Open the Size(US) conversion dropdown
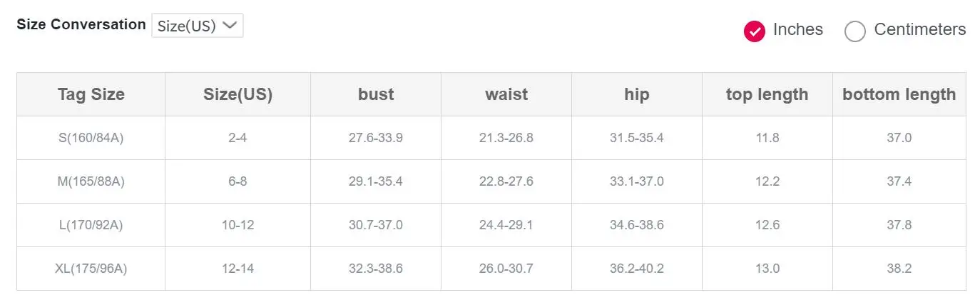The image size is (980, 305). [197, 26]
